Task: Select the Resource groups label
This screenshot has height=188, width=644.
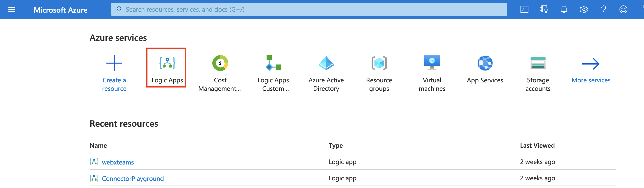Action: 379,84
